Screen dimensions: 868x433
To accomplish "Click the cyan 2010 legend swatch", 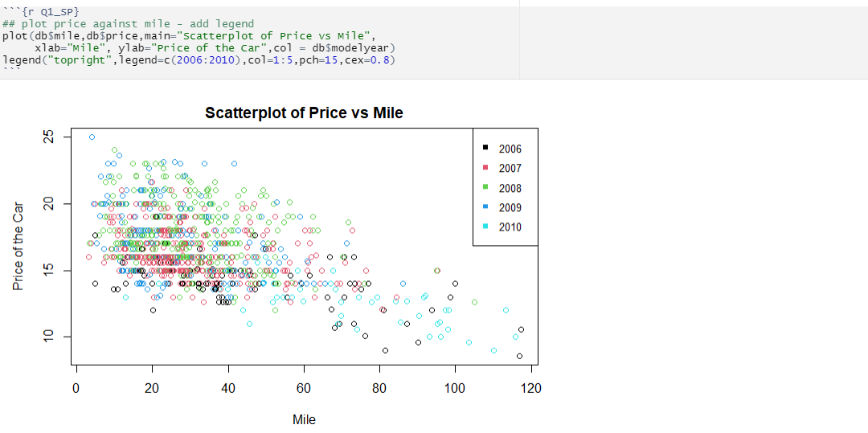I will click(x=485, y=227).
